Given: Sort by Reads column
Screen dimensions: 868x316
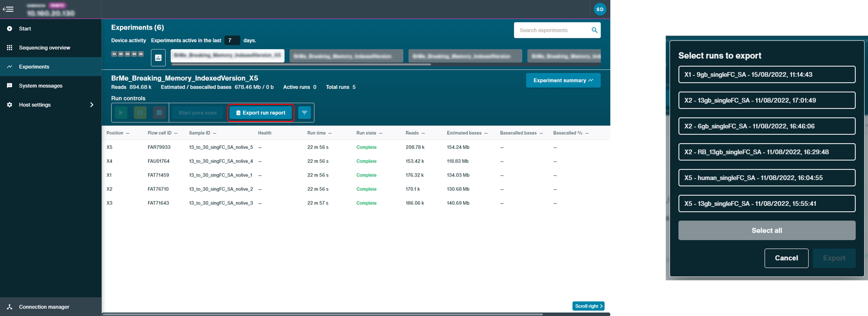Looking at the screenshot, I should click(415, 133).
